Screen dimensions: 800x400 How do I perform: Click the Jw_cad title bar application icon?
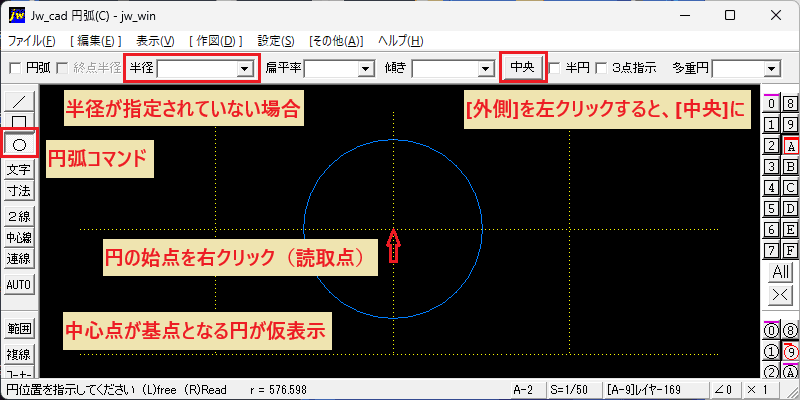coord(18,15)
